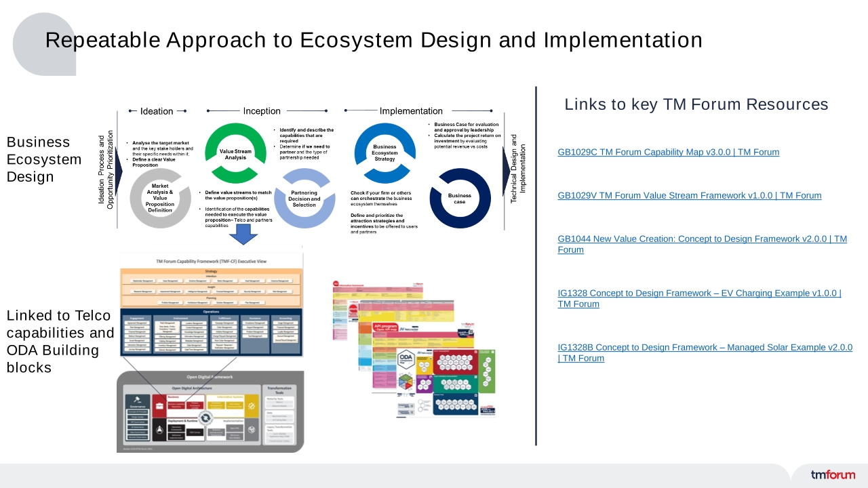Click the 'Business Ecosystem Design' side label

point(44,159)
